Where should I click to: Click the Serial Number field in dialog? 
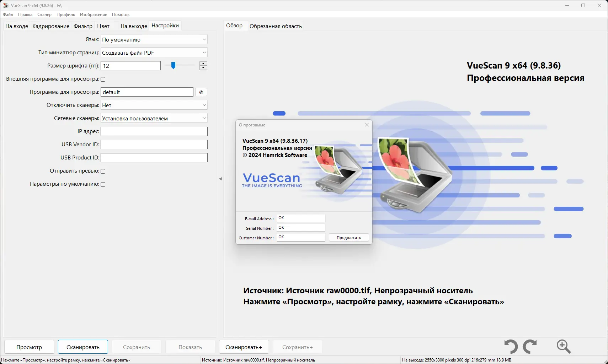coord(301,228)
